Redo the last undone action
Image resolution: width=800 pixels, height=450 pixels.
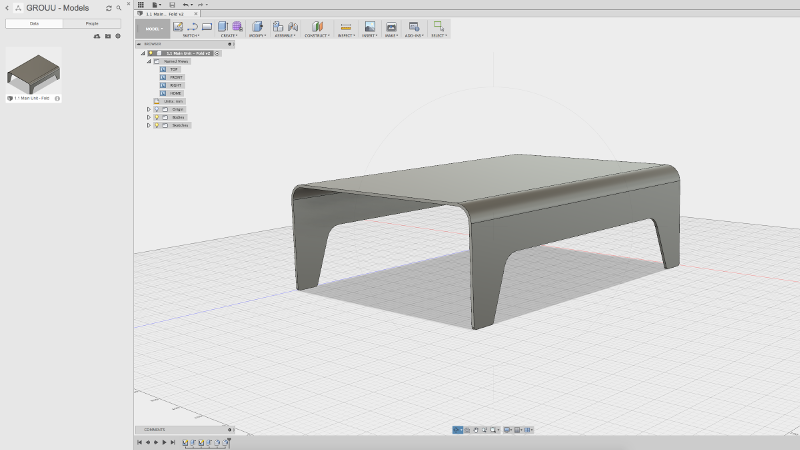point(202,5)
